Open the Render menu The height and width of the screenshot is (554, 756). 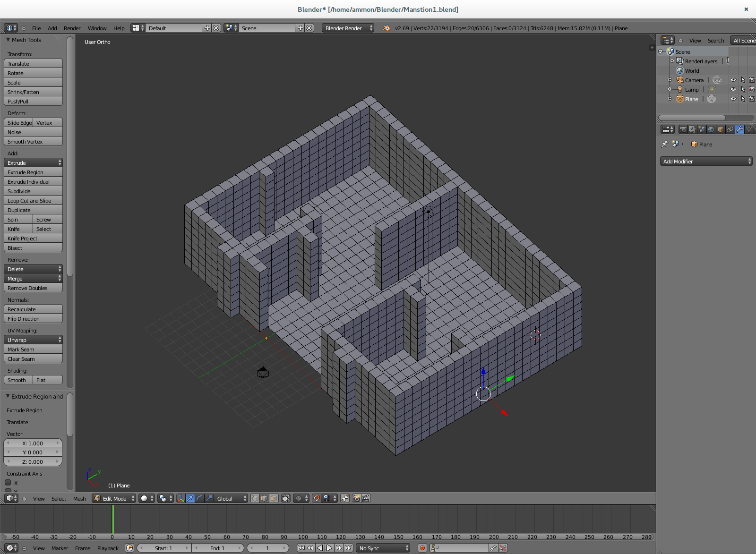pyautogui.click(x=72, y=28)
